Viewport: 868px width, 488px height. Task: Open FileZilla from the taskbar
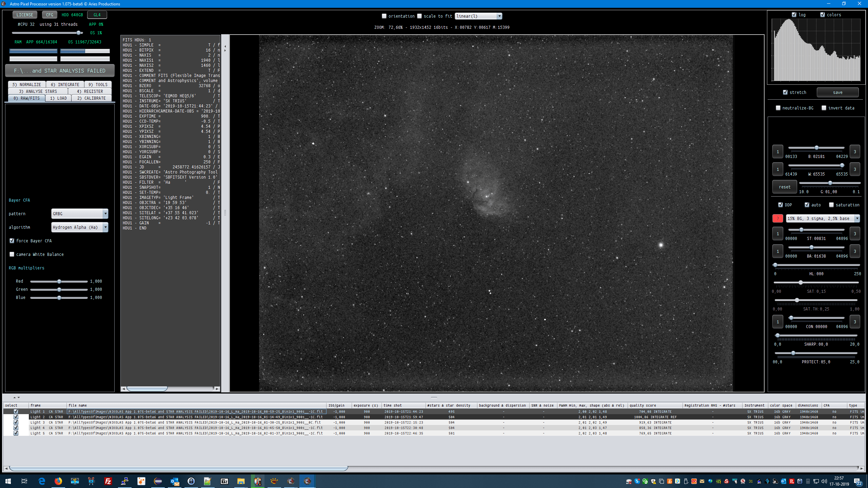coord(108,481)
